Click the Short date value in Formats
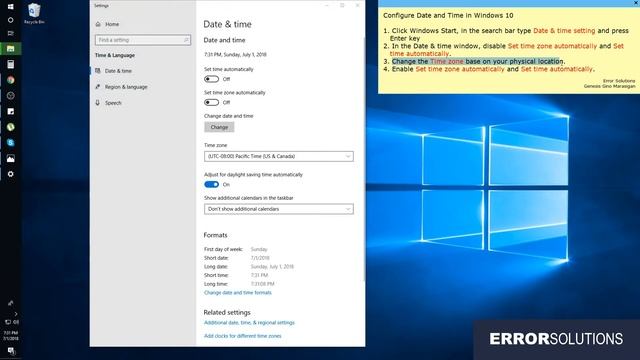 coord(260,258)
